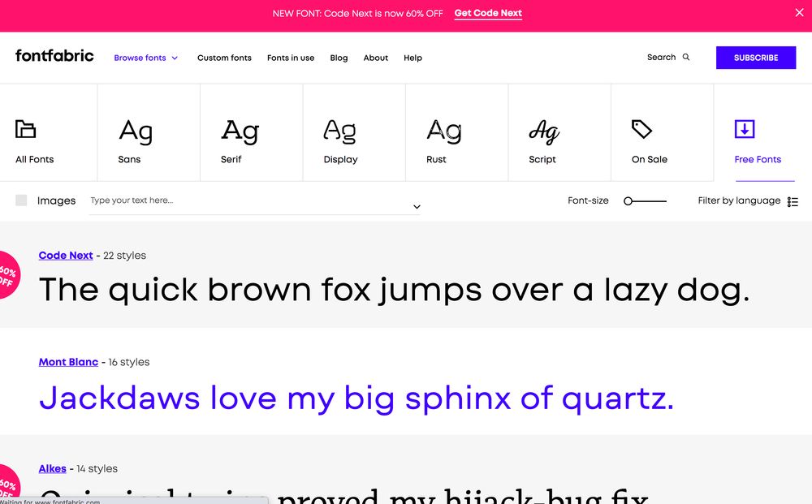The width and height of the screenshot is (812, 504).
Task: Choose the Display category Ag icon
Action: click(339, 131)
